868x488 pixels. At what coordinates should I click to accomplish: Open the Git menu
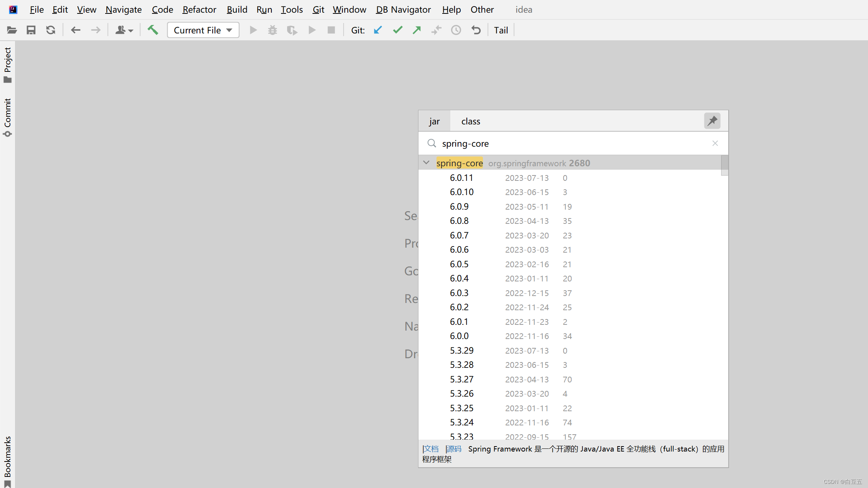[x=318, y=10]
